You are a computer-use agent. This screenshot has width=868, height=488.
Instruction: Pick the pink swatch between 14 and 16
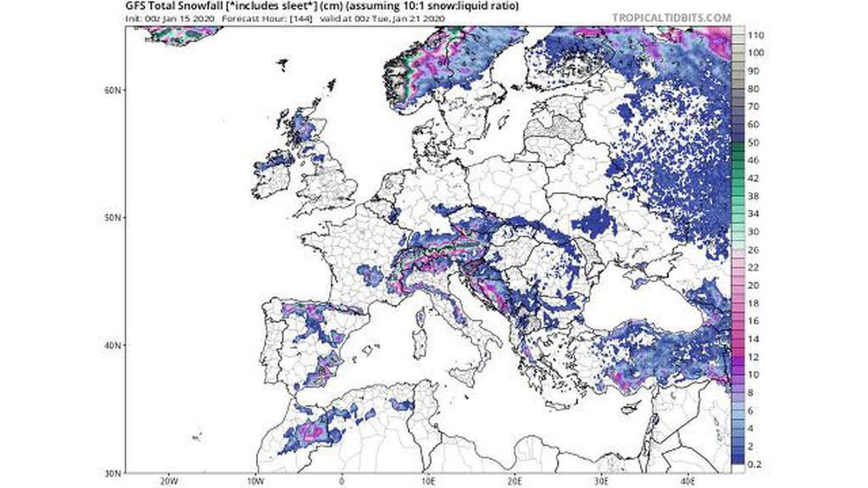[x=738, y=330]
